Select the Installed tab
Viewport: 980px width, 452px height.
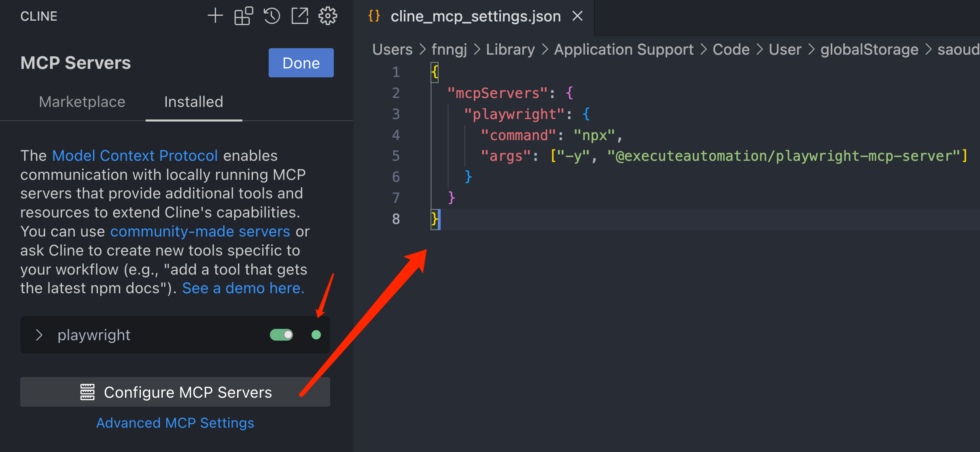(193, 102)
